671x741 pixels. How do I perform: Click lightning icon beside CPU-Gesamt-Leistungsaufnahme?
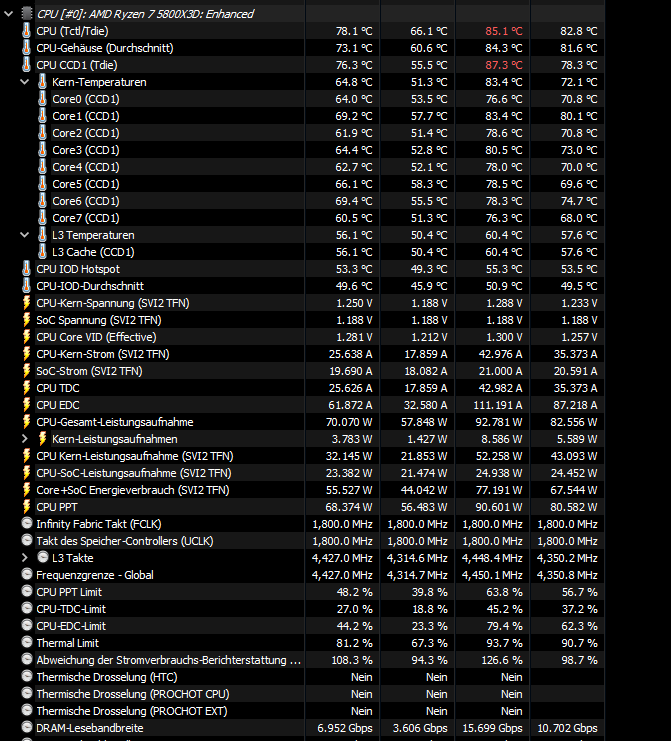pos(27,422)
